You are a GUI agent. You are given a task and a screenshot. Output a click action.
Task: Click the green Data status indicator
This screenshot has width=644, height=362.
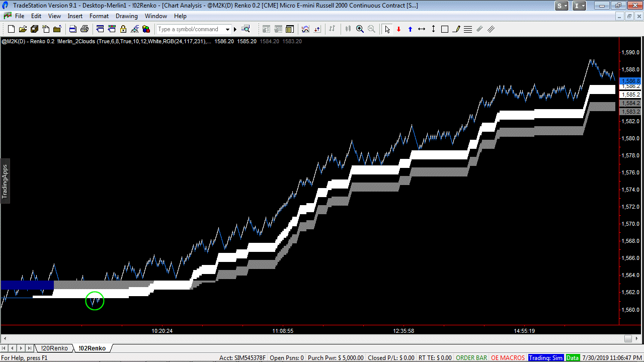pyautogui.click(x=573, y=358)
